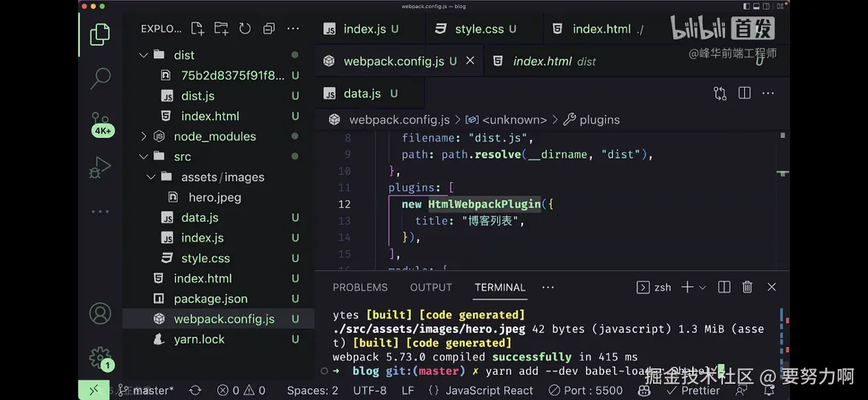Viewport: 868px width, 400px height.
Task: Open Accounts menu in activity bar
Action: click(100, 313)
